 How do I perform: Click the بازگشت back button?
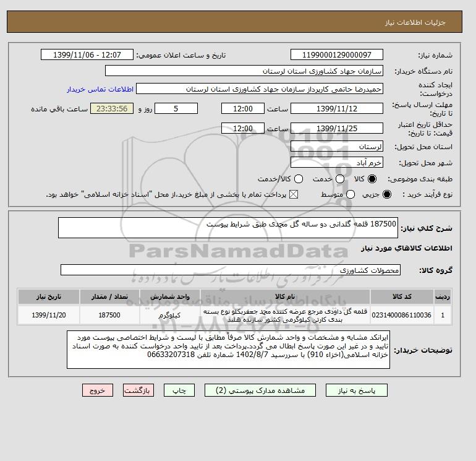coord(138,390)
